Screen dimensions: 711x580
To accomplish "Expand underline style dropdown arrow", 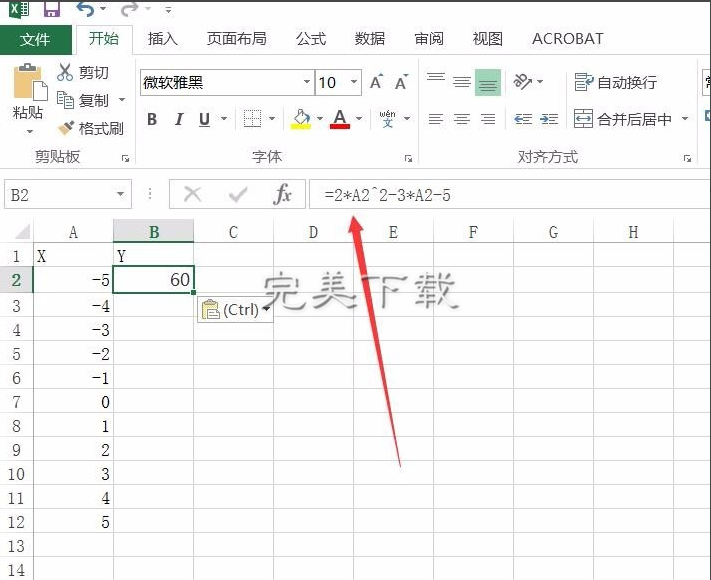I will [224, 119].
